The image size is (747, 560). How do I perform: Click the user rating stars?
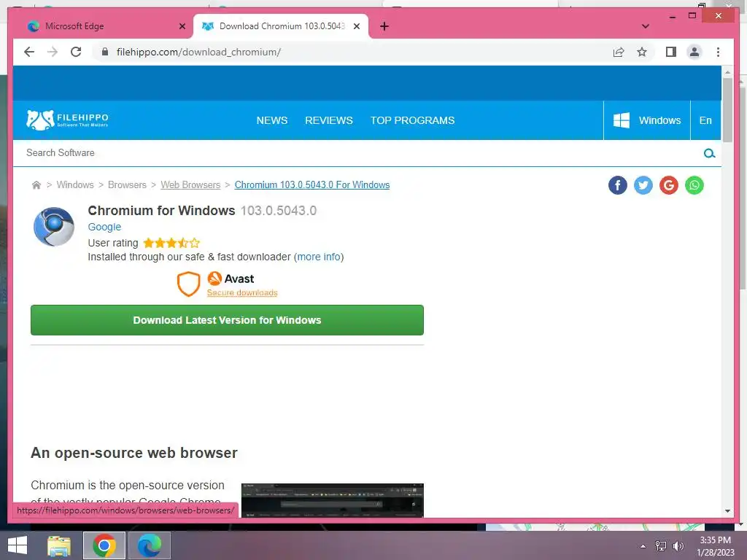171,243
